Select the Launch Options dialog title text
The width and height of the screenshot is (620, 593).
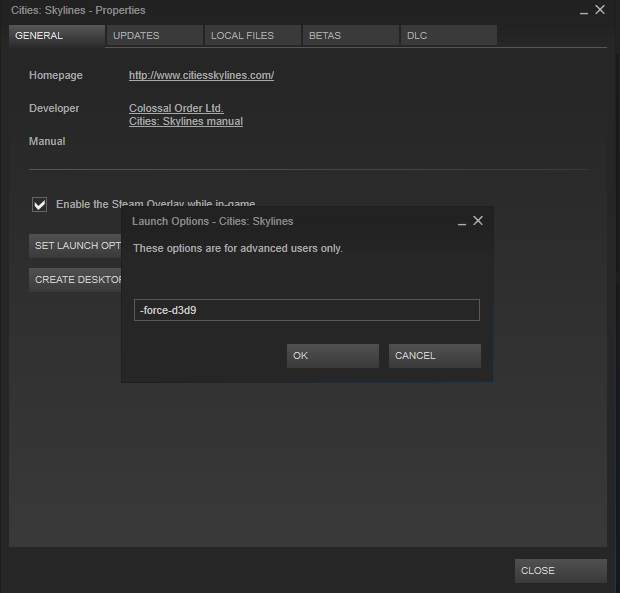[212, 221]
